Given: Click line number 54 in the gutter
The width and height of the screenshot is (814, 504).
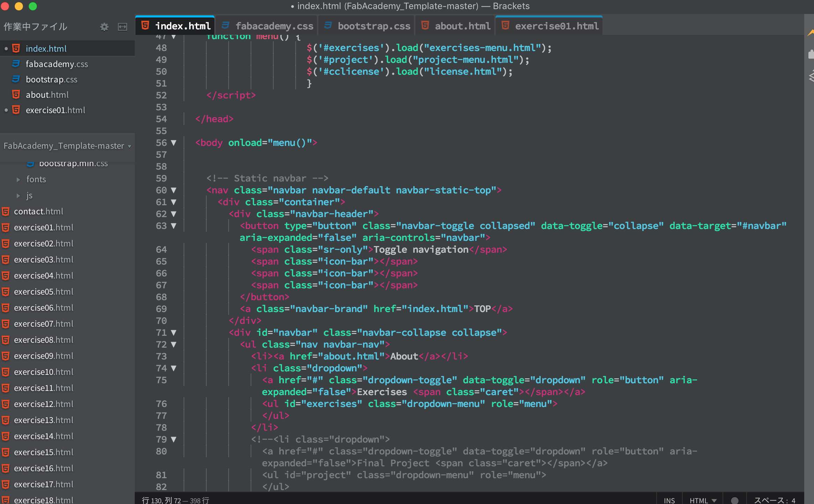Looking at the screenshot, I should pyautogui.click(x=161, y=119).
